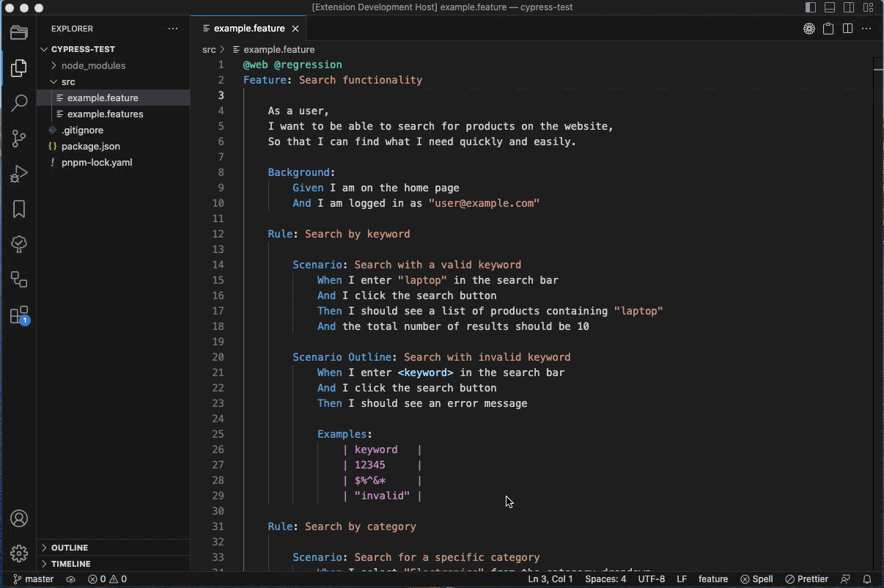Click the cloud sync icon in the status bar
The height and width of the screenshot is (588, 884).
point(71,579)
